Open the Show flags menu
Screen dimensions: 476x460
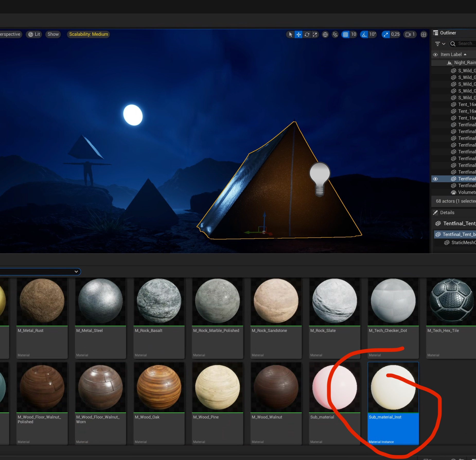[x=53, y=34]
